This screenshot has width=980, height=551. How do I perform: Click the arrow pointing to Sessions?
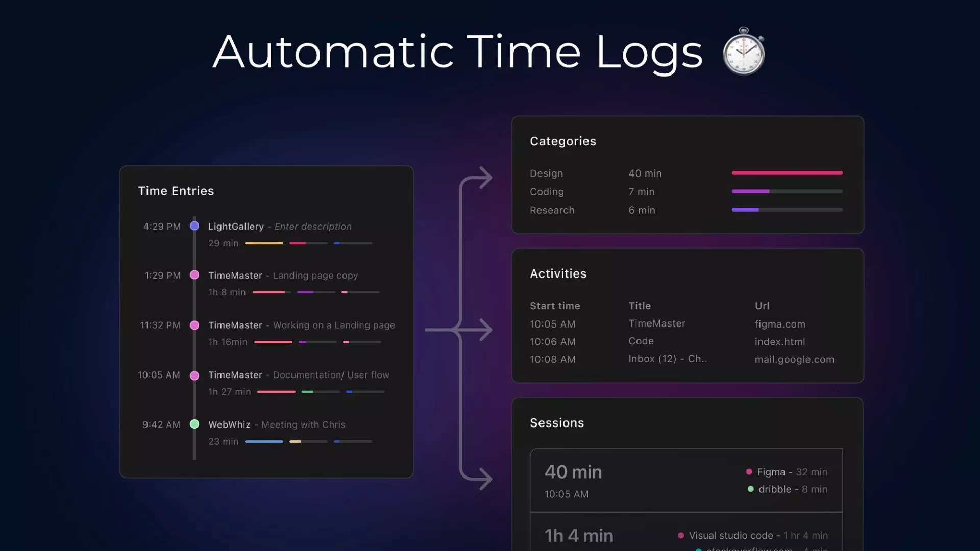(x=483, y=479)
